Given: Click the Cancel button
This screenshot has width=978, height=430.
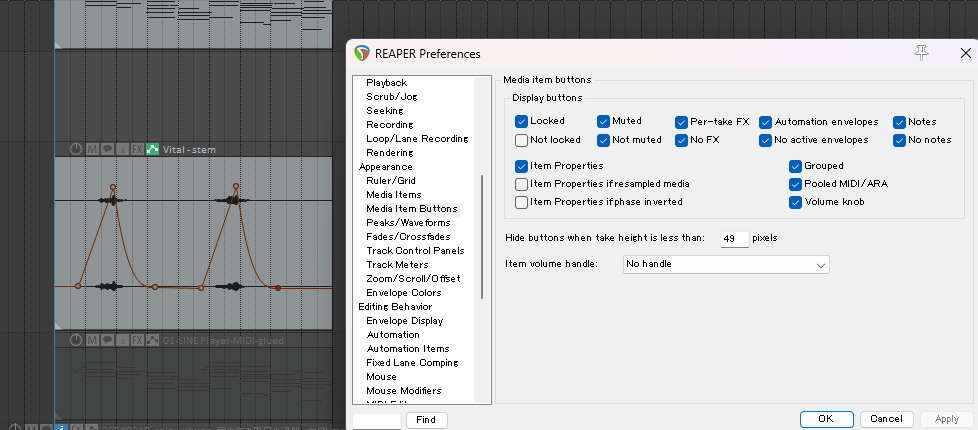Looking at the screenshot, I should (886, 419).
